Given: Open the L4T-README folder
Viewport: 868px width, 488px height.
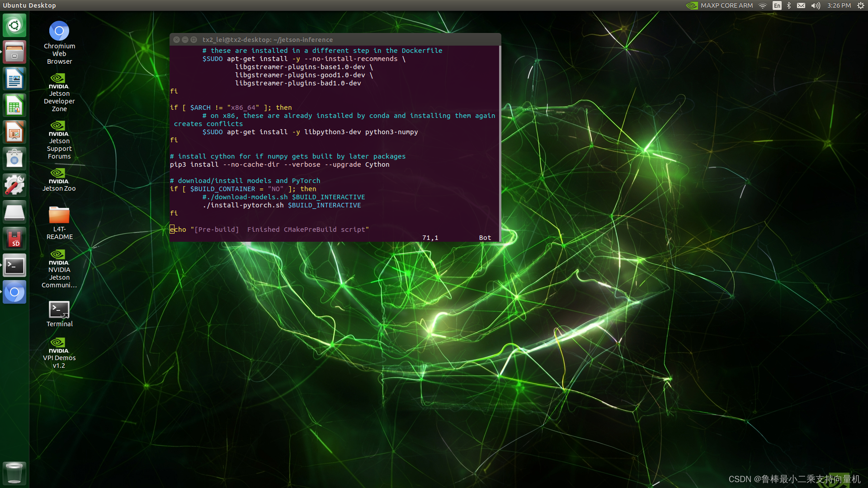Looking at the screenshot, I should pyautogui.click(x=59, y=215).
